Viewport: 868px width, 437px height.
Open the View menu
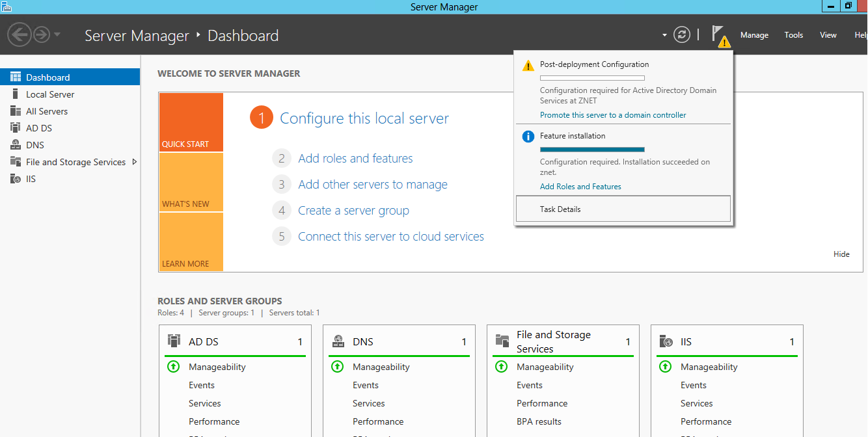point(828,35)
